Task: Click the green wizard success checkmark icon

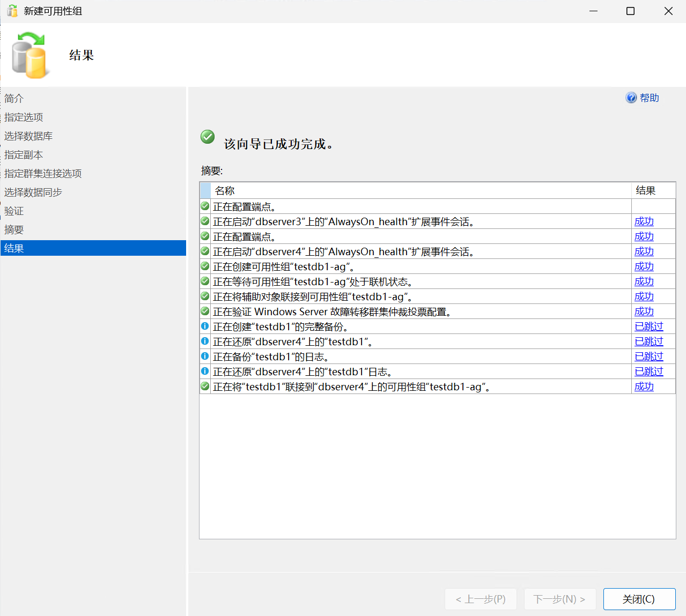Action: [208, 137]
